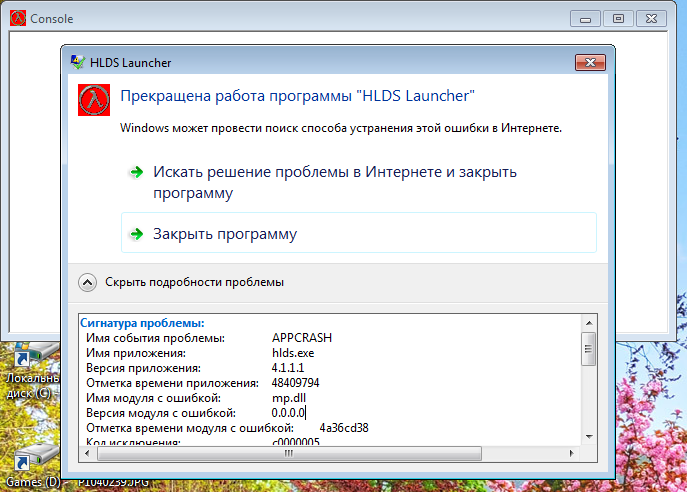Click the red lambda HLDS crash icon
Screen dimensions: 687x492
click(94, 100)
